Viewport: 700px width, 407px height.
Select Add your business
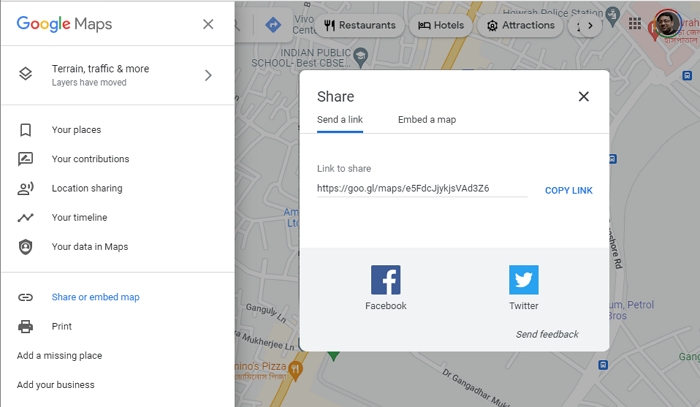[x=56, y=385]
